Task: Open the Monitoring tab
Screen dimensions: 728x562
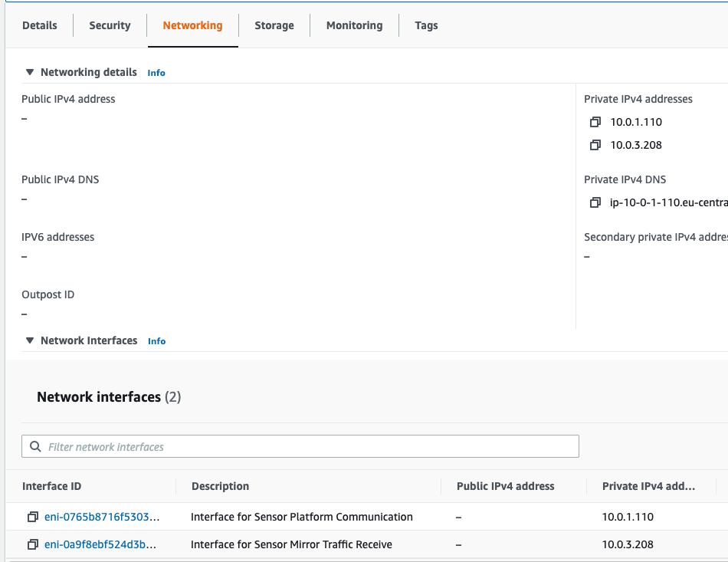Action: tap(354, 25)
